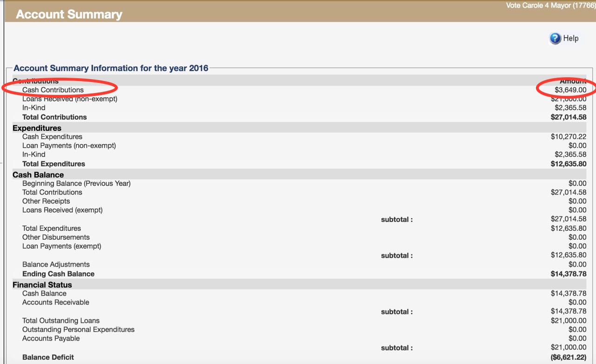This screenshot has height=364, width=596.
Task: Click the Account Summary page title
Action: click(69, 14)
